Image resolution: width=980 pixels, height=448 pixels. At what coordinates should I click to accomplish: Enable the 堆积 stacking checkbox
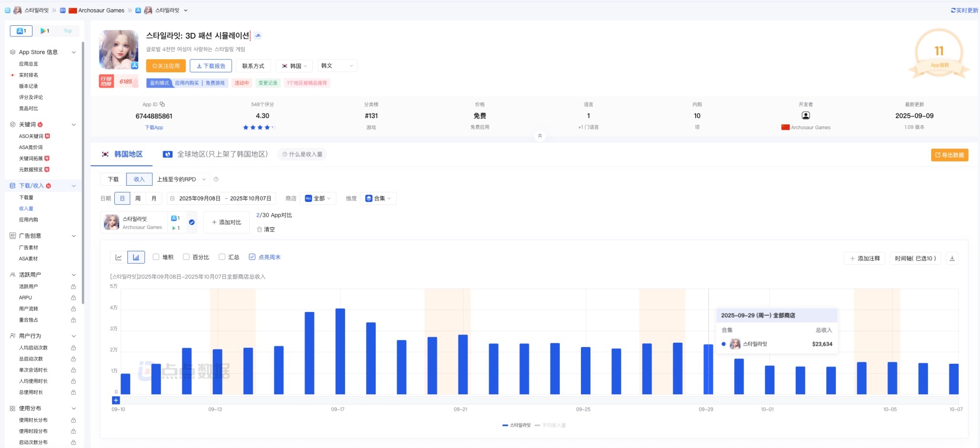tap(156, 257)
